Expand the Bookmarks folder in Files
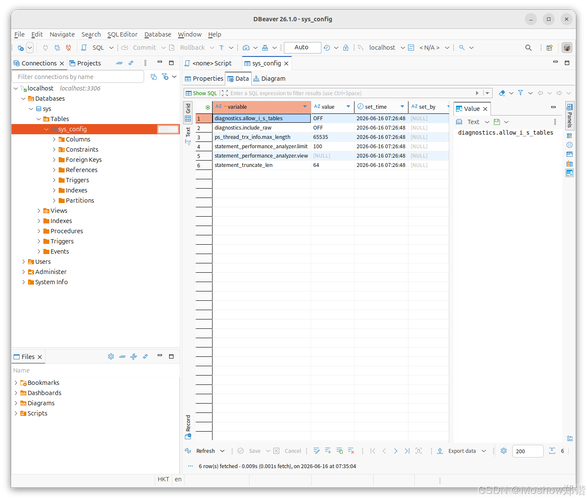Viewport: 587px width, 500px height. coord(16,383)
